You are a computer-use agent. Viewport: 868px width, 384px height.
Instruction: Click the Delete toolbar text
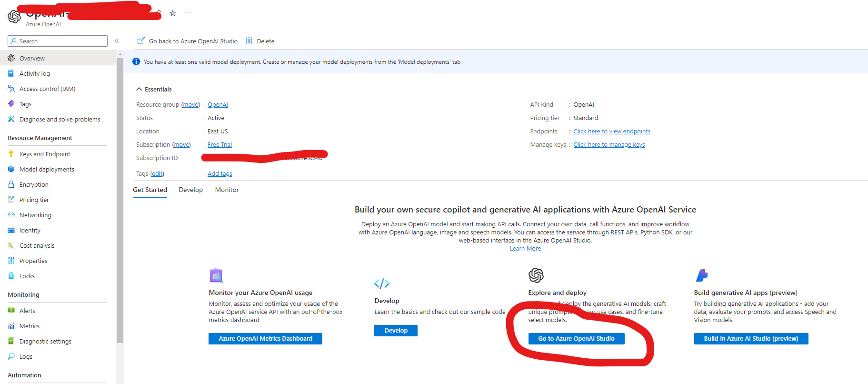coord(265,41)
